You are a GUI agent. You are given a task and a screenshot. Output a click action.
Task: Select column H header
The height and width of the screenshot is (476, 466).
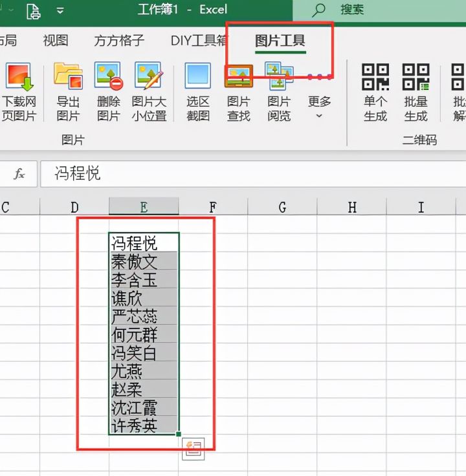tap(352, 208)
